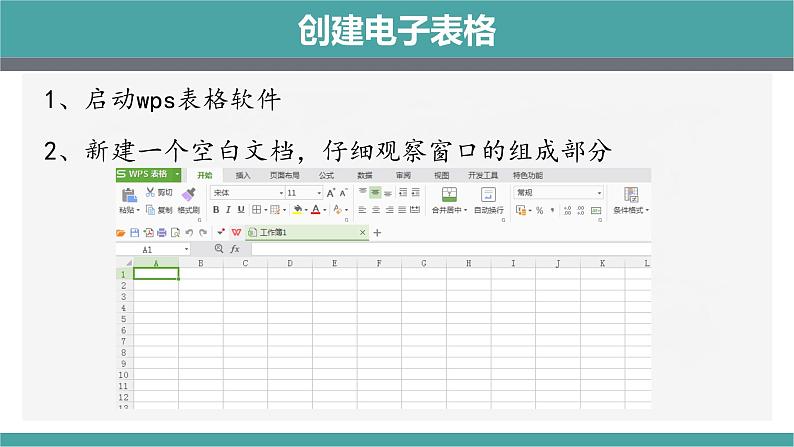
Task: Expand the Merge and Center (合并居中) arrow
Action: click(x=465, y=210)
